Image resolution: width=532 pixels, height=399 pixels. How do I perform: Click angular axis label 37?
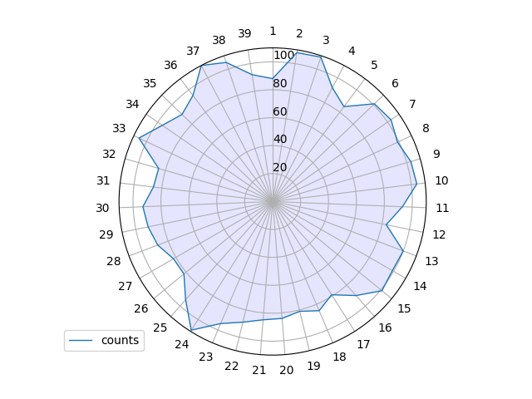pyautogui.click(x=193, y=51)
